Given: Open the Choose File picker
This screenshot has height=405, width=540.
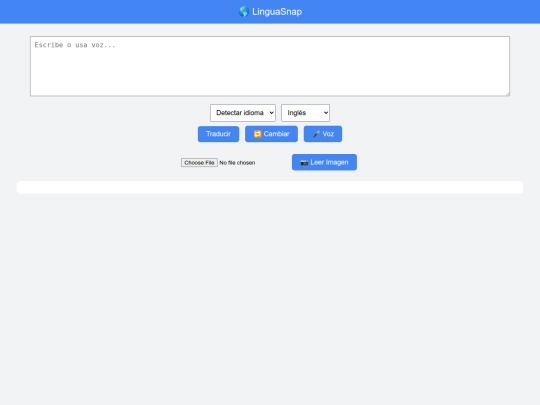Looking at the screenshot, I should click(199, 163).
